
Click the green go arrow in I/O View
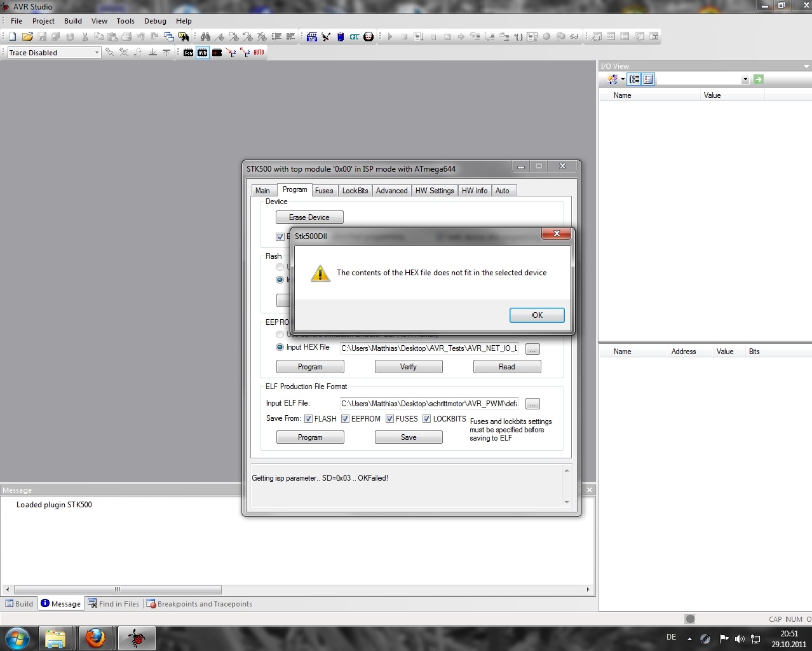click(x=758, y=79)
